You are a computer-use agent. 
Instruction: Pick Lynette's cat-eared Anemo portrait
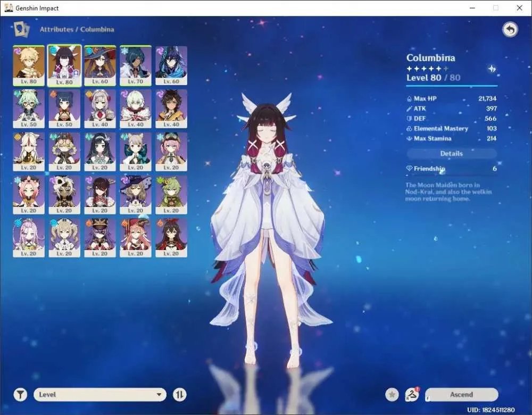(136, 152)
